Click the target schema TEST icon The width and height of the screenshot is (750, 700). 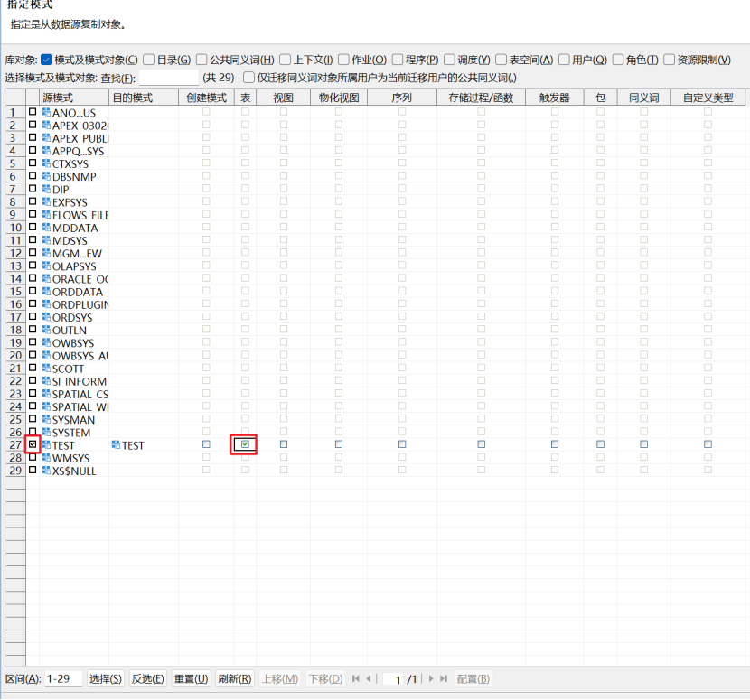click(116, 444)
